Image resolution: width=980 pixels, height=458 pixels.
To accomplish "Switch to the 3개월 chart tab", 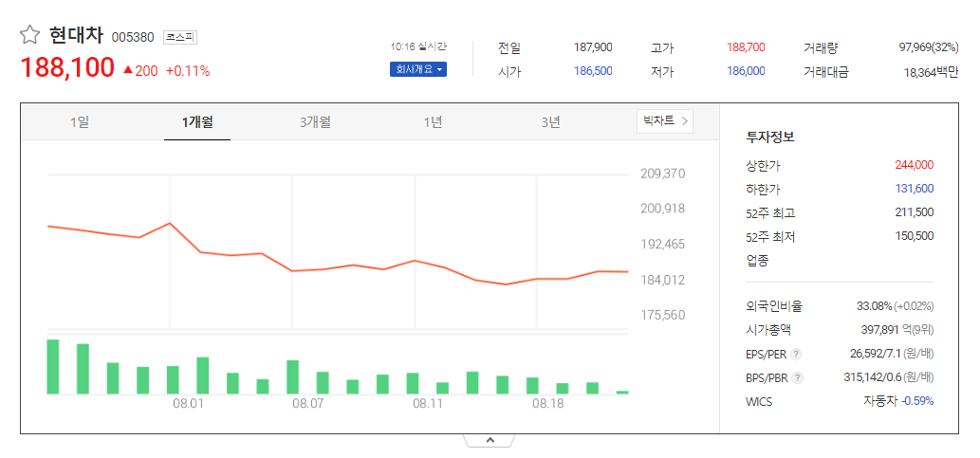I will pyautogui.click(x=315, y=121).
